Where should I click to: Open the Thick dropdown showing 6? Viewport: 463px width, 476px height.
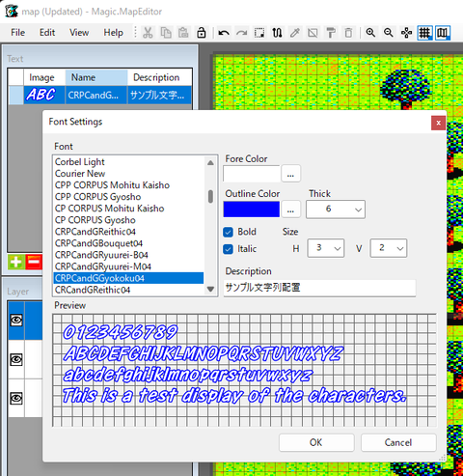[336, 210]
